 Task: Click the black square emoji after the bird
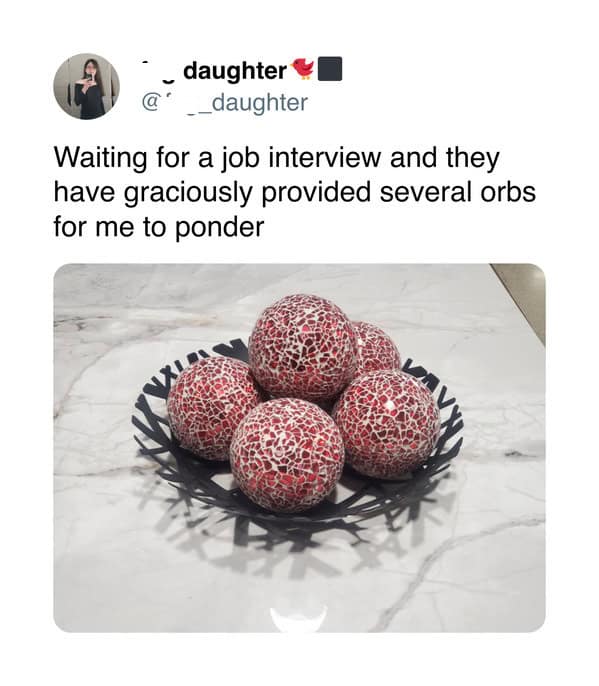(330, 69)
